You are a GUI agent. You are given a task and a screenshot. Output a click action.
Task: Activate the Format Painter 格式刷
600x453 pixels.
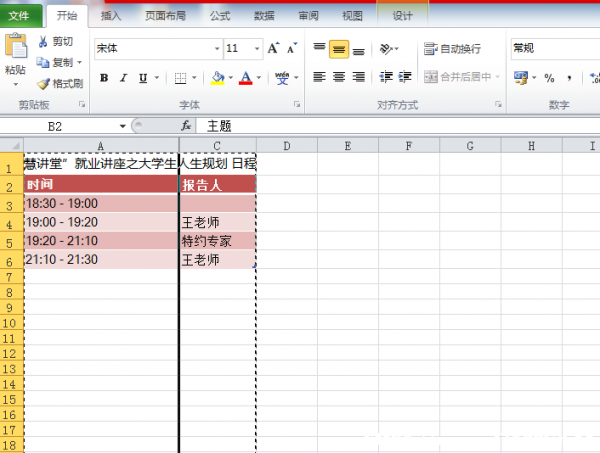pos(60,83)
